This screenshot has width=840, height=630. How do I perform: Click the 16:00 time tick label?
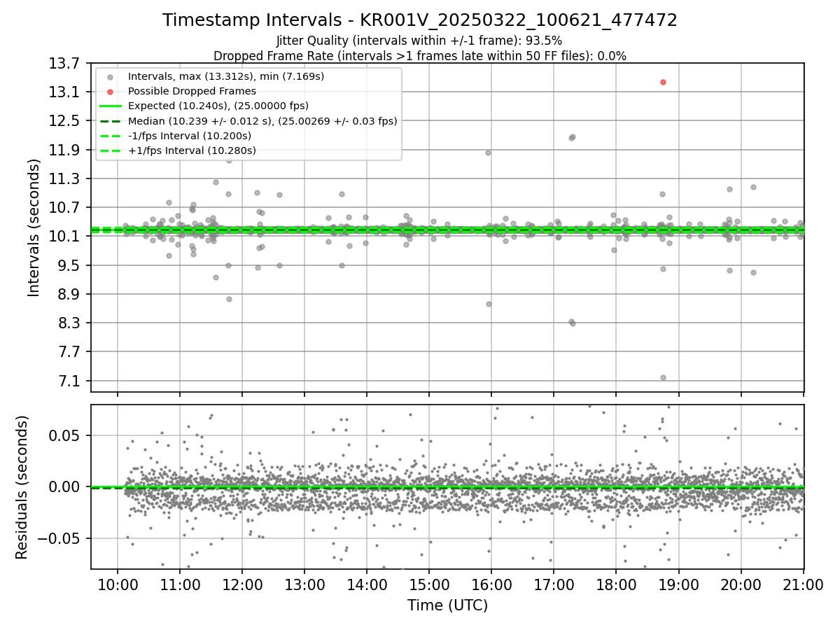click(491, 585)
